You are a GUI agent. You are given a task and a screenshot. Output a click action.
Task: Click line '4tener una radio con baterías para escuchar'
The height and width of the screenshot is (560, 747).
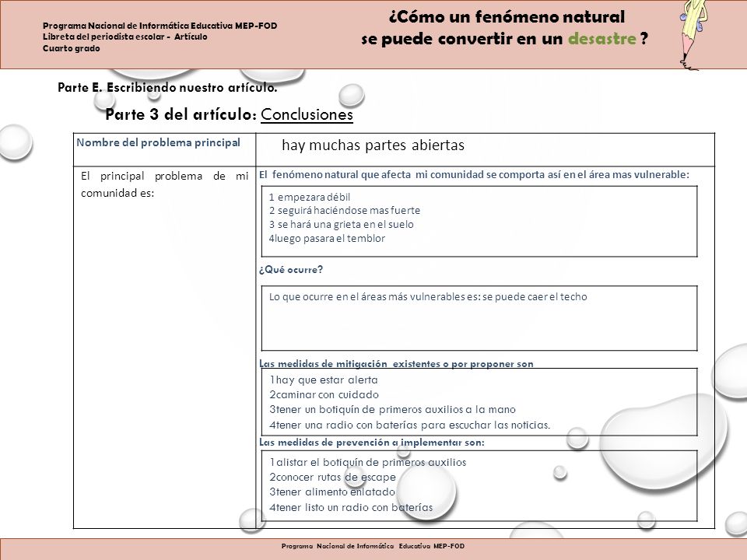point(410,425)
